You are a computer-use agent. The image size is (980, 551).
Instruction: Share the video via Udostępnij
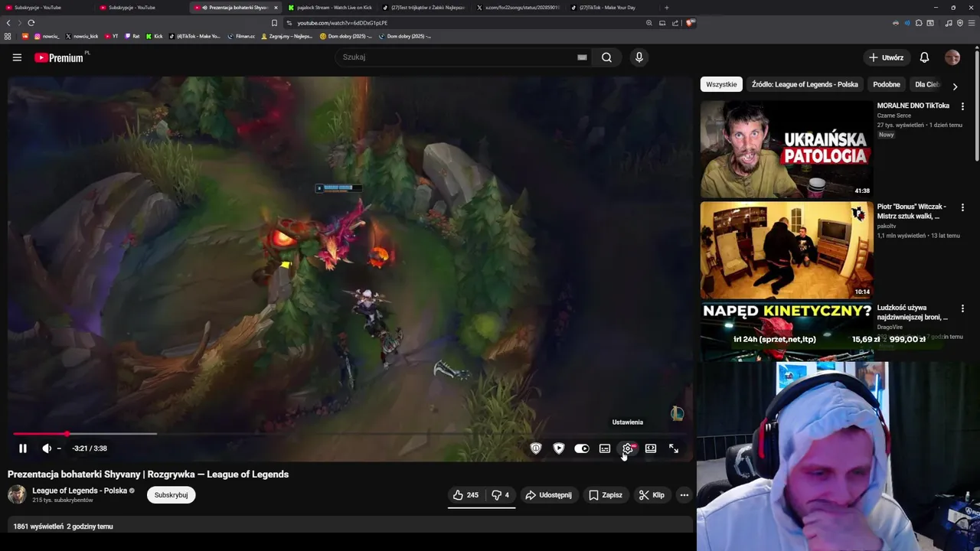pyautogui.click(x=549, y=495)
